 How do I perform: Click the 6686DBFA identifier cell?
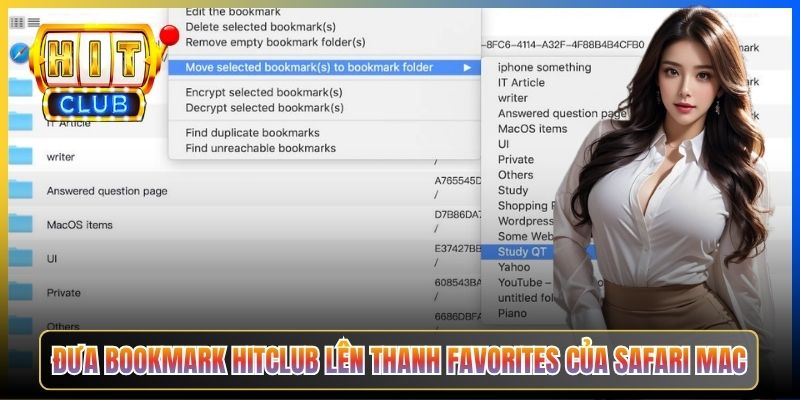tap(458, 316)
